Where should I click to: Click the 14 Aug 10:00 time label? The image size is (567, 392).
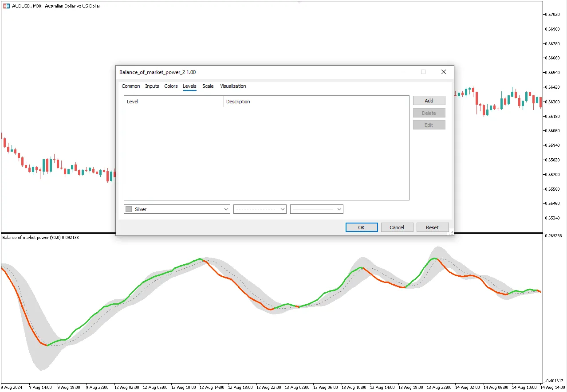click(x=524, y=387)
